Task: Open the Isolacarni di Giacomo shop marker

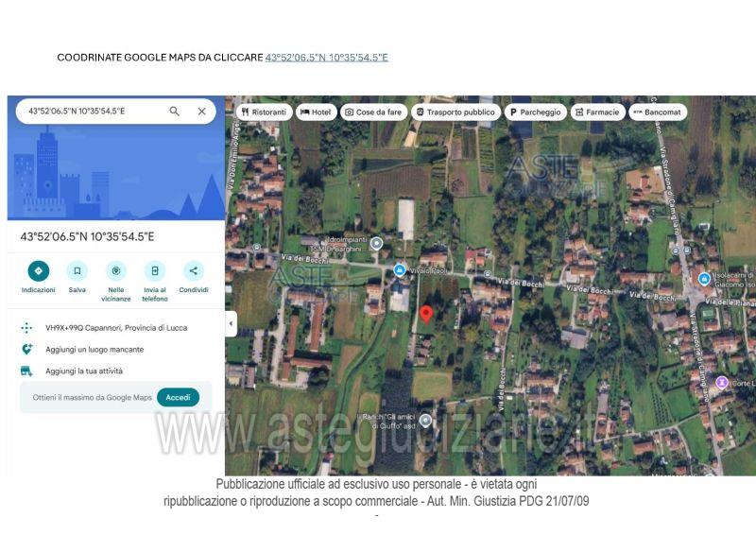Action: pos(704,279)
